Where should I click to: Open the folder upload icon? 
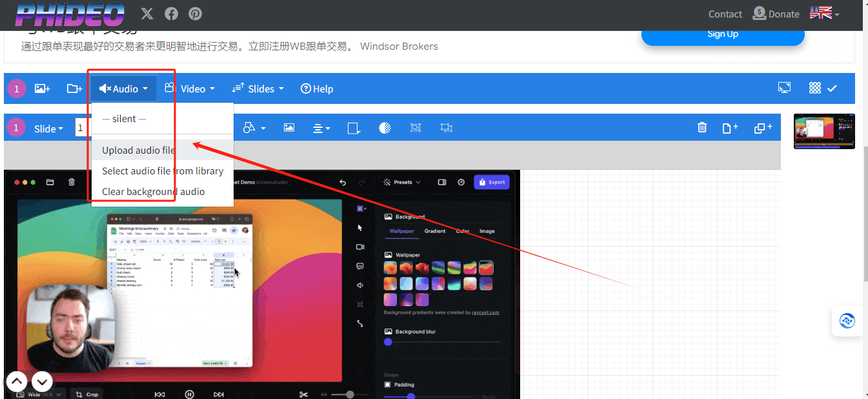point(74,88)
